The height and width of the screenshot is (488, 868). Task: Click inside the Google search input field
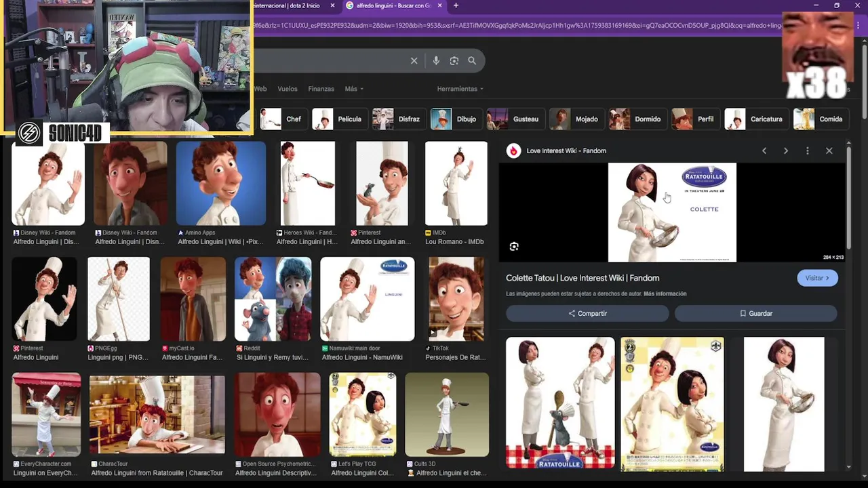coord(329,61)
